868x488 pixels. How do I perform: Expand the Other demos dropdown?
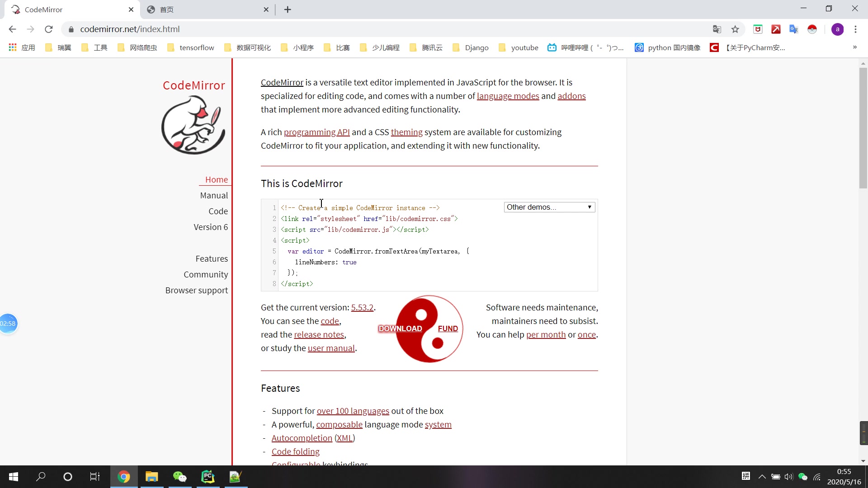point(549,207)
